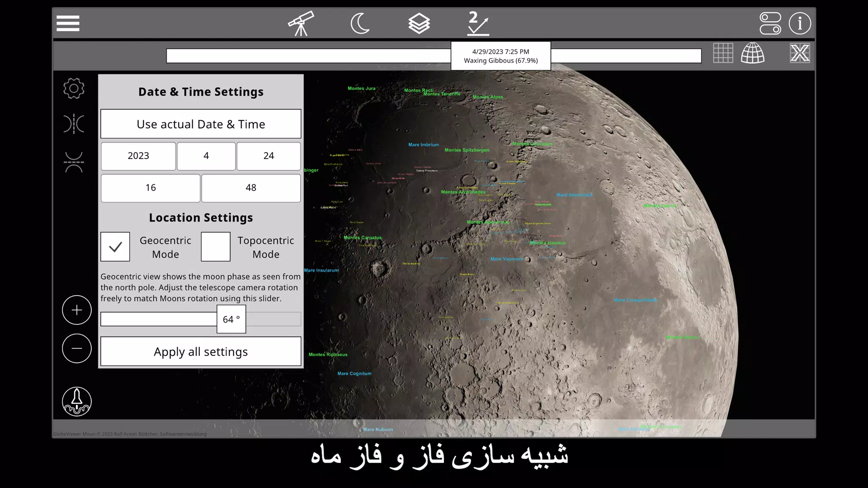Select the day field showing 24
868x488 pixels.
pos(269,156)
